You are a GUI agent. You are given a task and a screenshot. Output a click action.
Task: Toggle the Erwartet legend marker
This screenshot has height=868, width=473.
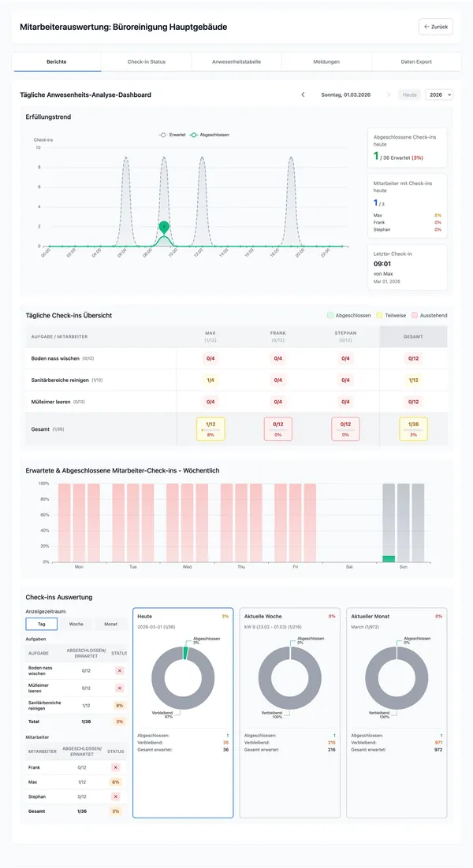pos(163,135)
